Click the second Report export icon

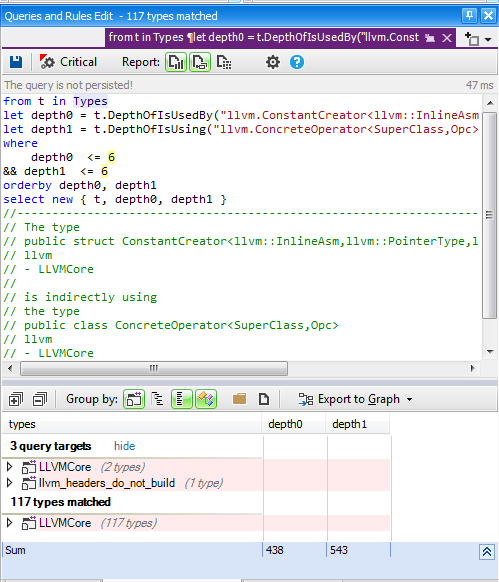click(200, 62)
